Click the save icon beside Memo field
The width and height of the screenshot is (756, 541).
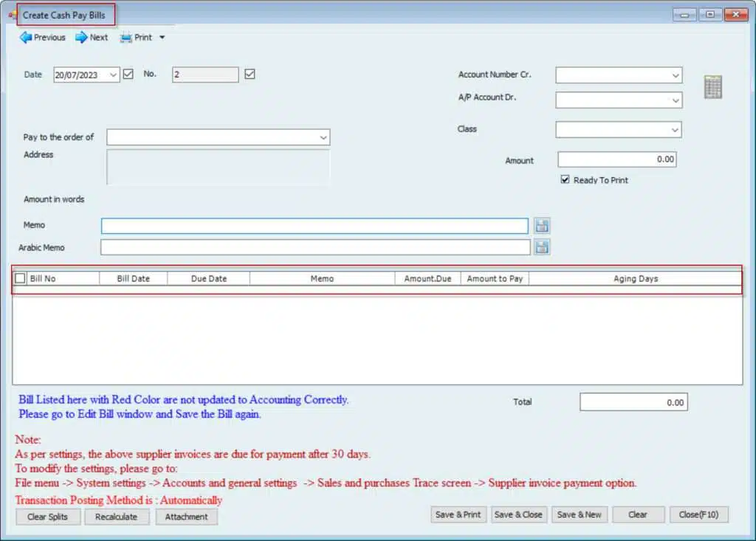pyautogui.click(x=543, y=226)
